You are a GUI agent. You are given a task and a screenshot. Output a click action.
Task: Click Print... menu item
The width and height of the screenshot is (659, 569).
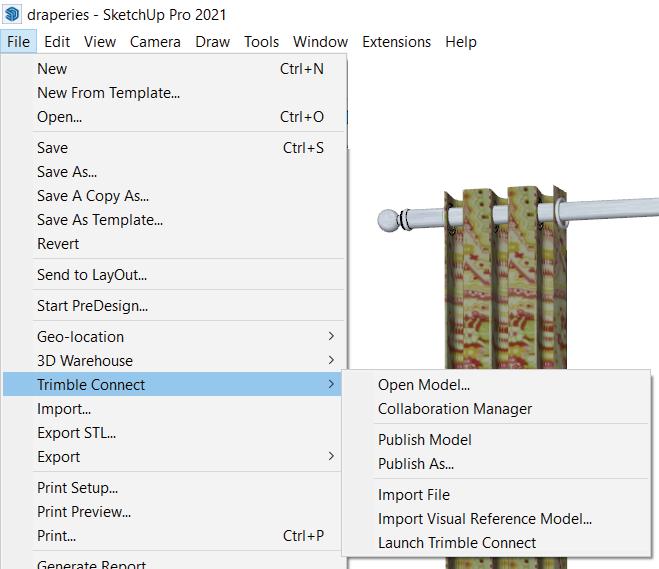click(x=174, y=535)
